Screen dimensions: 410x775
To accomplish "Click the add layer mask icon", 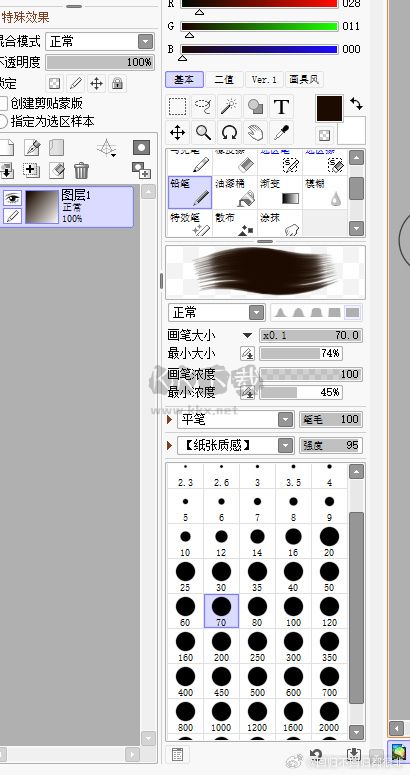I will pyautogui.click(x=141, y=148).
